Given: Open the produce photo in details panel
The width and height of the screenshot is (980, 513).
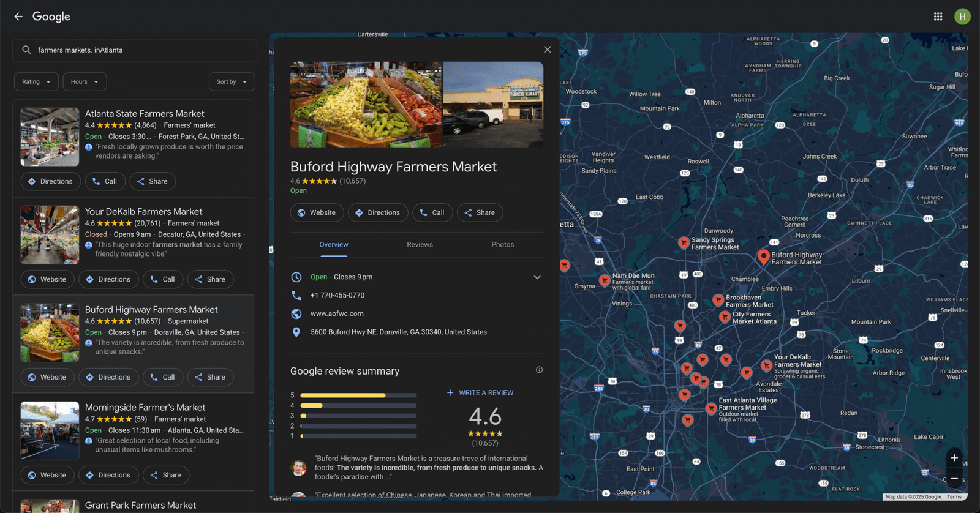Looking at the screenshot, I should pyautogui.click(x=366, y=104).
